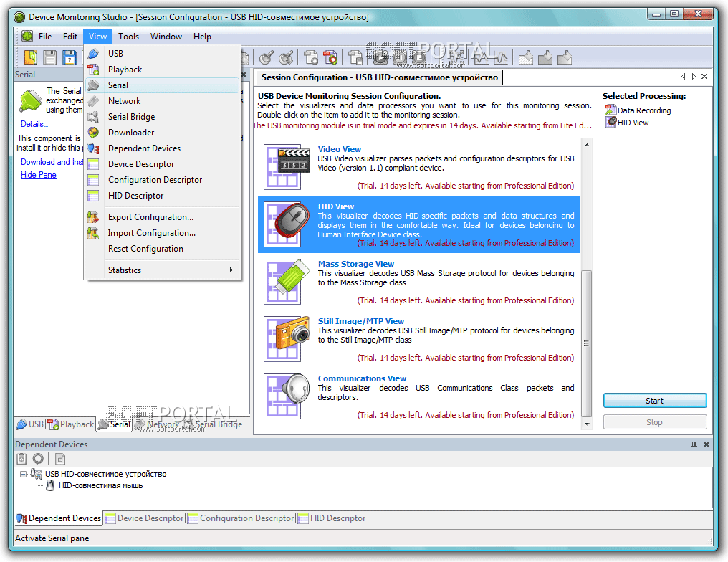
Task: Select Serial Bridge in the View menu
Action: 163,117
